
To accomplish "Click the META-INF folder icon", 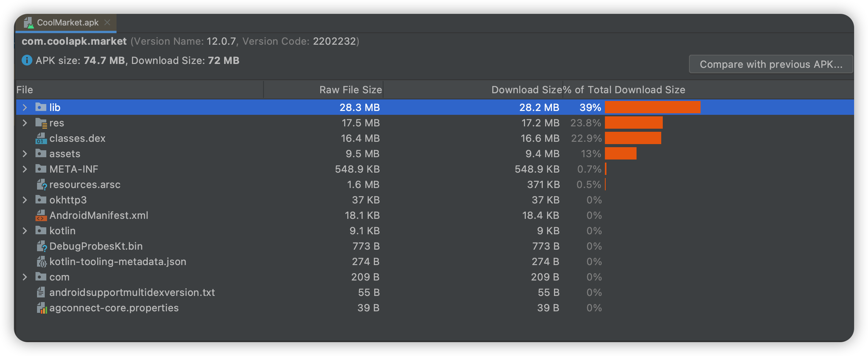I will (41, 169).
